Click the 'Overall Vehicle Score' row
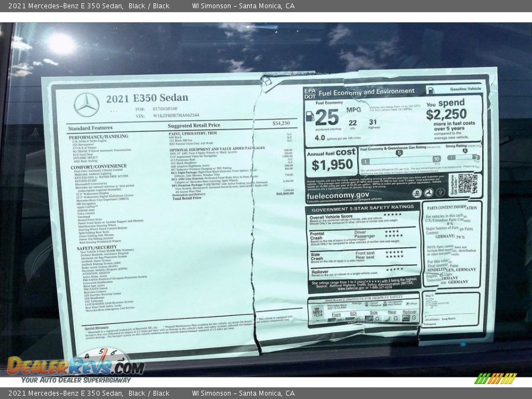This screenshot has height=399, width=532. click(362, 219)
